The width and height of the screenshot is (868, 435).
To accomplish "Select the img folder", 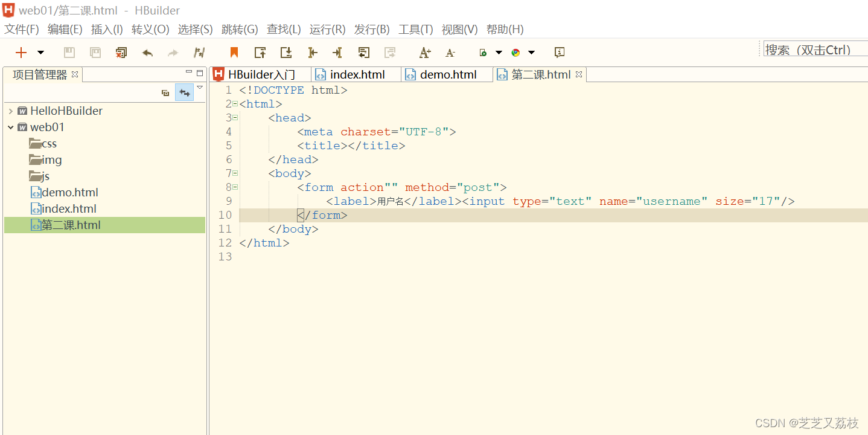I will 45,159.
